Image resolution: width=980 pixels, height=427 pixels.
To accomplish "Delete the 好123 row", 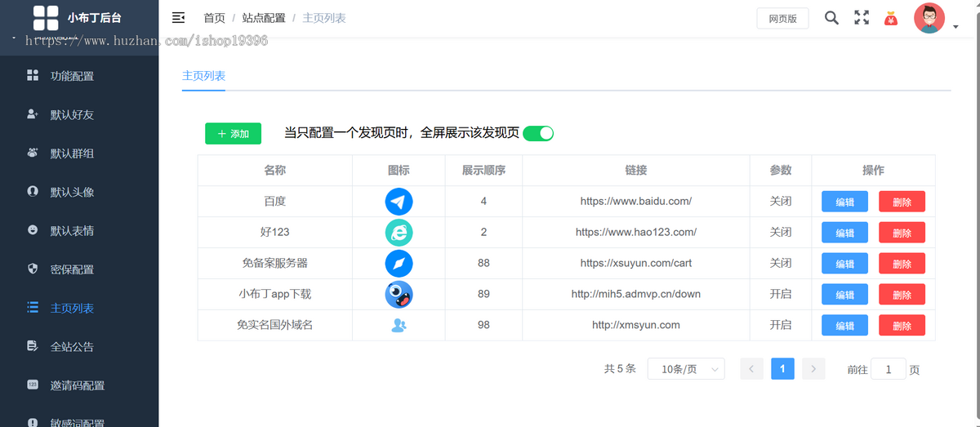I will 902,233.
